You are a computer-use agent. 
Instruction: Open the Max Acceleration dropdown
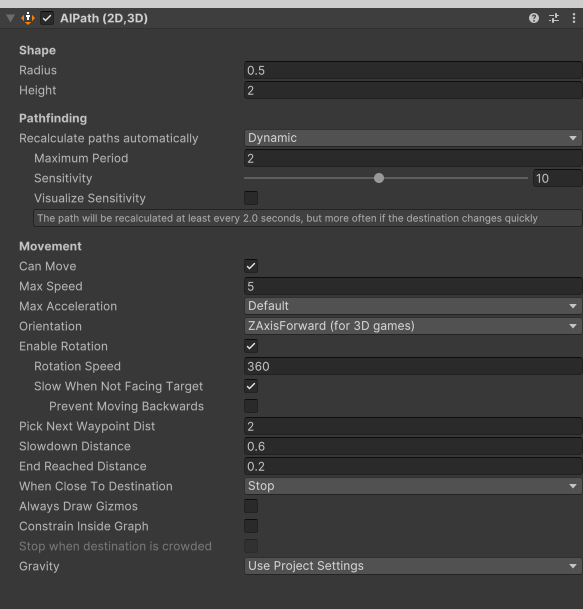[413, 306]
